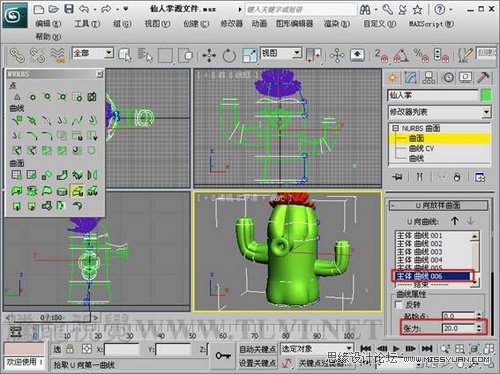Switch to the Hierarchy panel tab
The width and height of the screenshot is (500, 374).
pos(429,78)
